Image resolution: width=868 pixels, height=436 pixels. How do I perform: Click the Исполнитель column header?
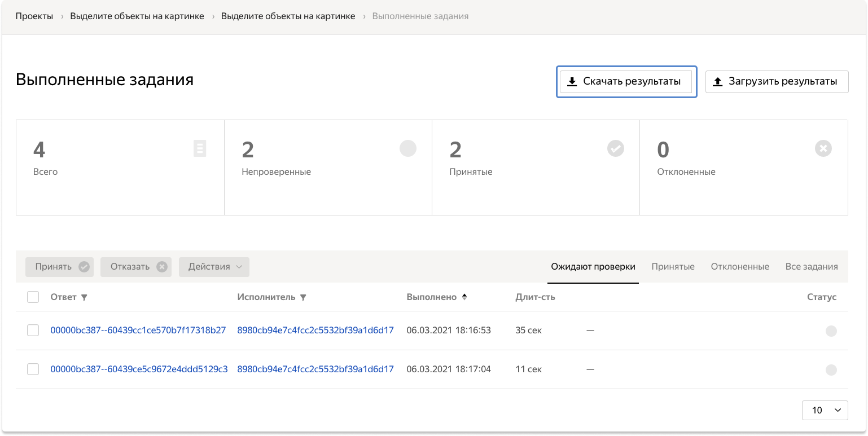click(266, 297)
